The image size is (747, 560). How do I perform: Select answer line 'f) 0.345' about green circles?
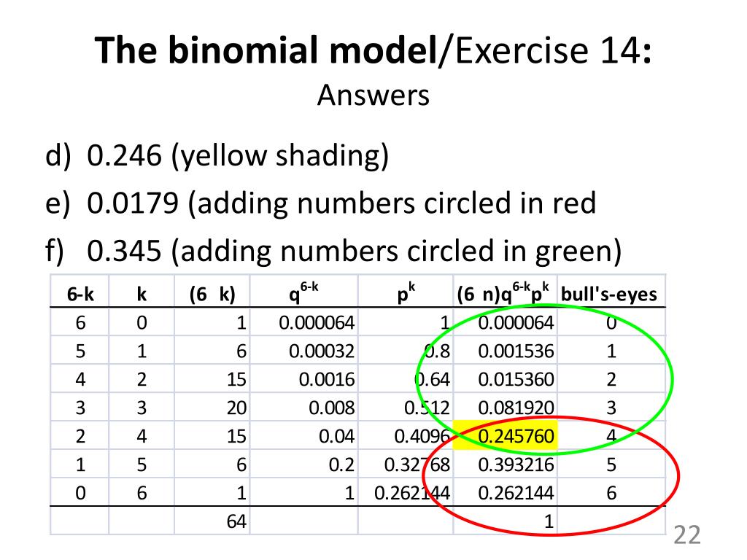click(333, 251)
